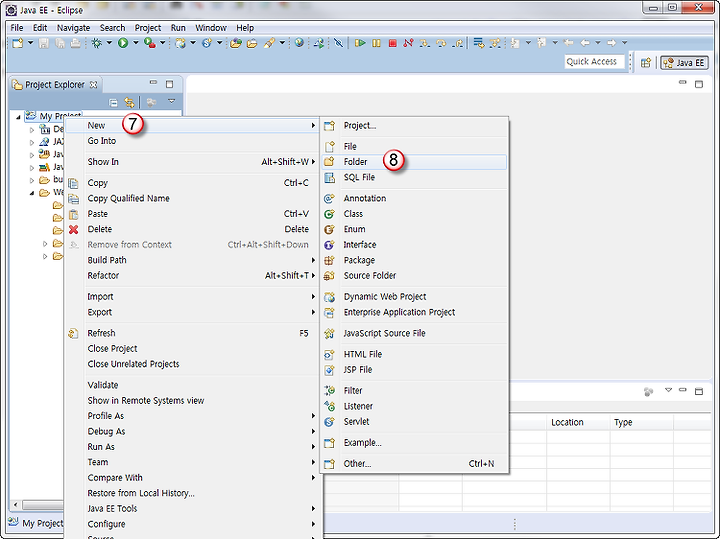Minimize the Project Explorer panel

pyautogui.click(x=153, y=83)
